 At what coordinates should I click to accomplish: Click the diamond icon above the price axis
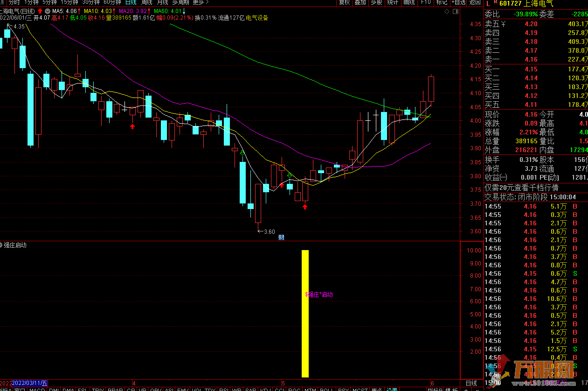pos(447,11)
